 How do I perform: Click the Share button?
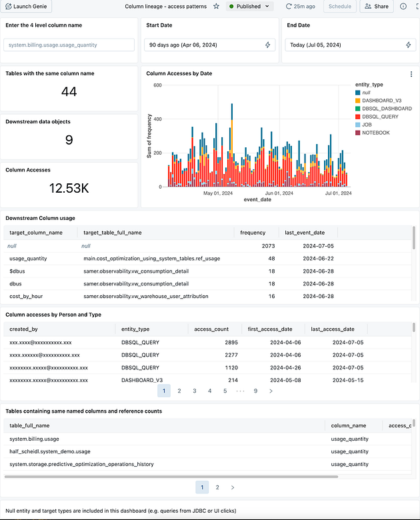377,6
